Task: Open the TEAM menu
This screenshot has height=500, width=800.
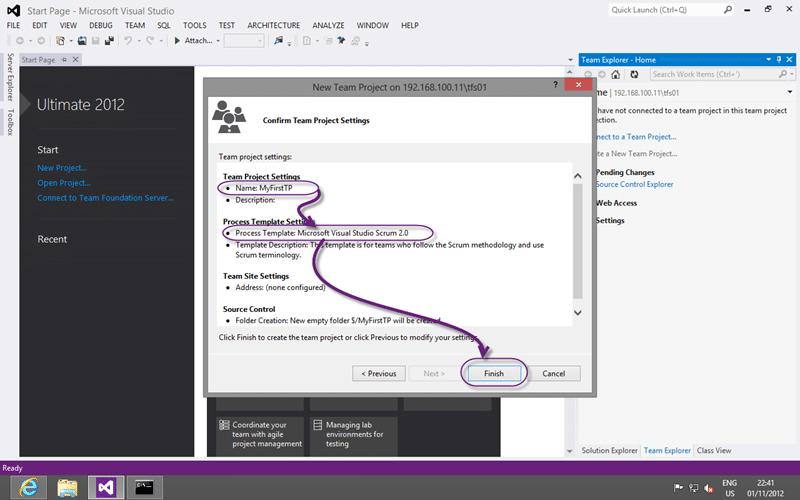Action: pyautogui.click(x=135, y=26)
